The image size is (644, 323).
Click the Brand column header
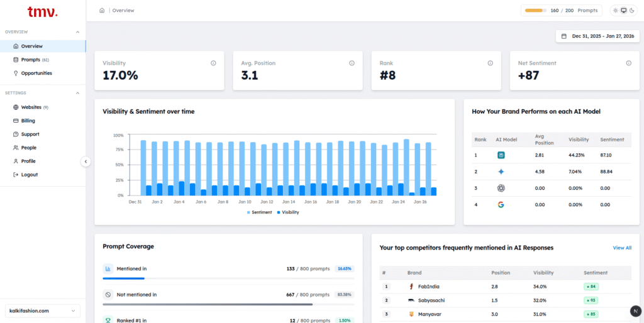pyautogui.click(x=414, y=273)
